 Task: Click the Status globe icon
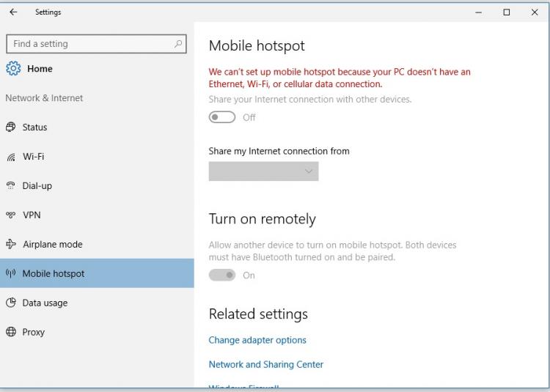pyautogui.click(x=10, y=127)
